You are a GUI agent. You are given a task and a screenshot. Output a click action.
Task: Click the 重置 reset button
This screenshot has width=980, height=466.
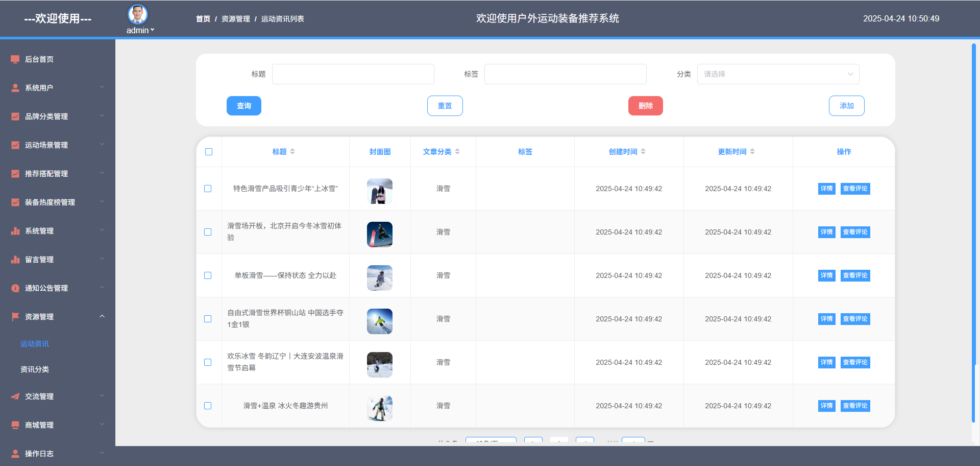(x=445, y=106)
